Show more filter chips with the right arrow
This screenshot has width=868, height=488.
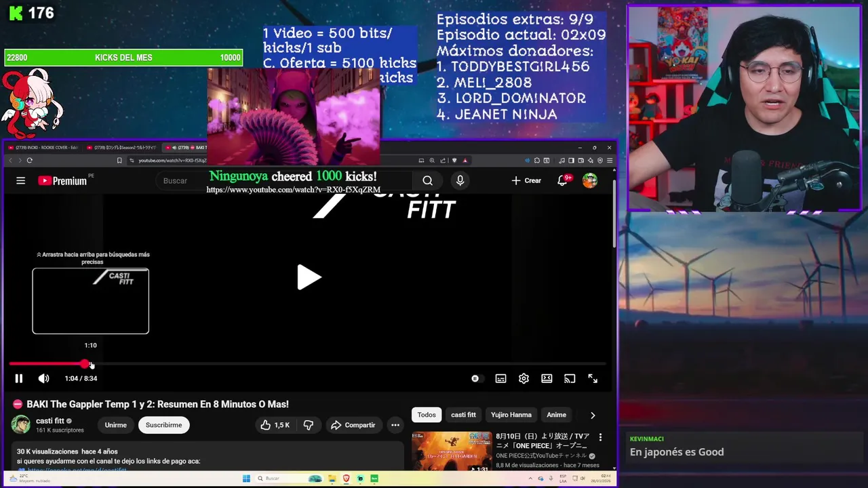click(x=593, y=415)
